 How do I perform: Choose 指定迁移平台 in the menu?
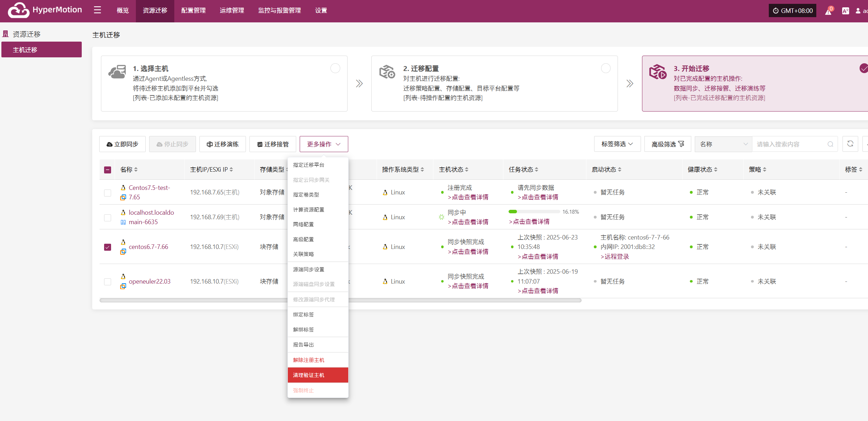(318, 165)
